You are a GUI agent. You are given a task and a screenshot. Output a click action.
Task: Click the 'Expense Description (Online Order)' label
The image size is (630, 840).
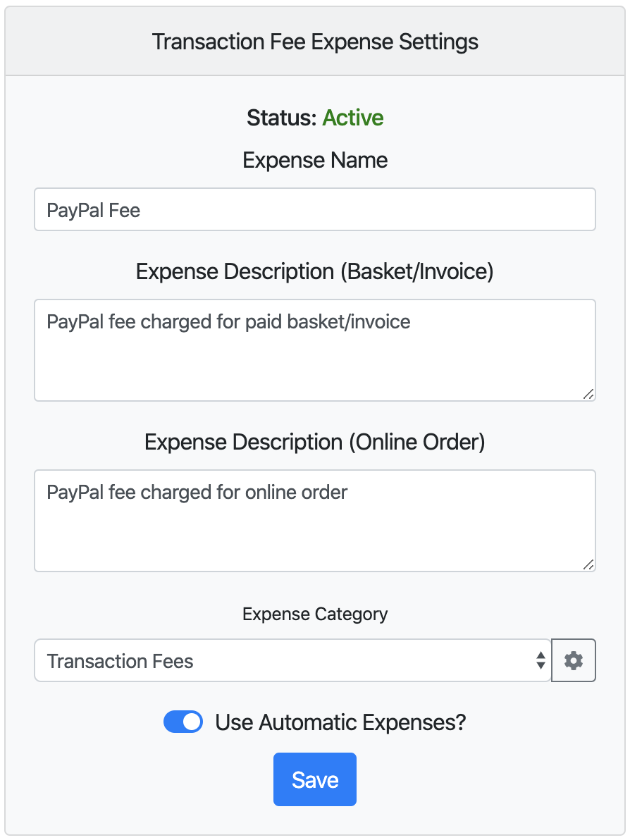pyautogui.click(x=315, y=443)
